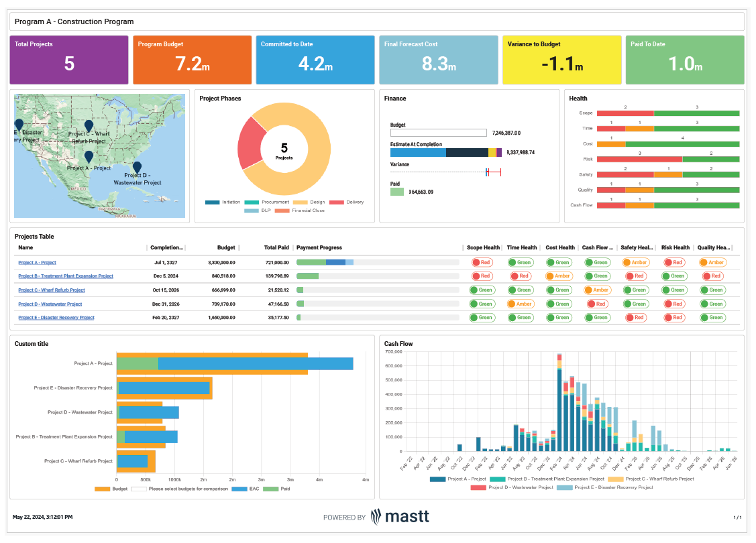This screenshot has width=756, height=543.
Task: Click the Amber Quality Health badge for Project A
Action: (712, 261)
